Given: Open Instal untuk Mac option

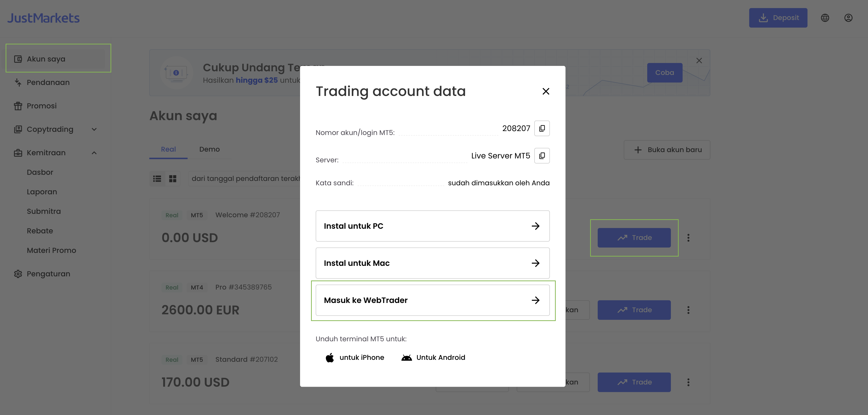Looking at the screenshot, I should click(432, 263).
